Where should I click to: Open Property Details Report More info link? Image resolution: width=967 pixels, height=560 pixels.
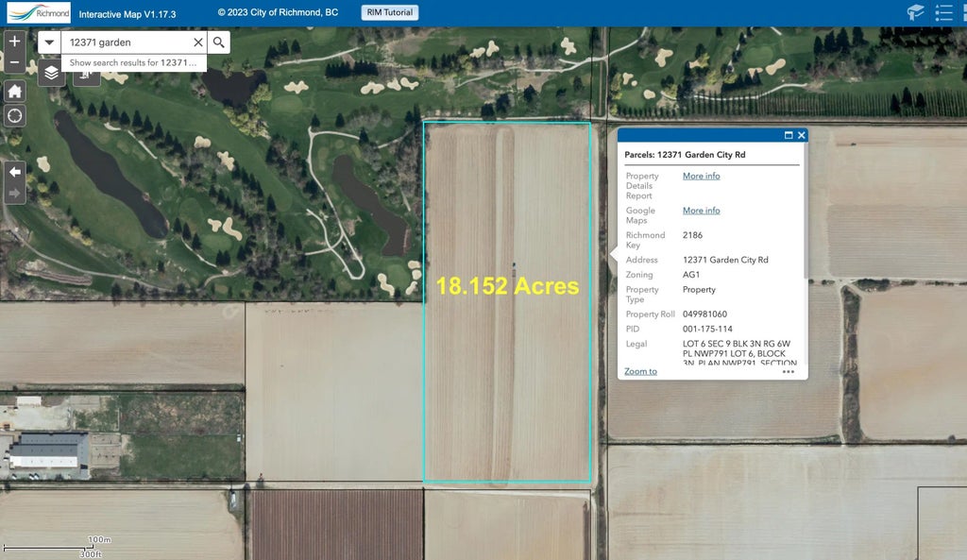[701, 176]
